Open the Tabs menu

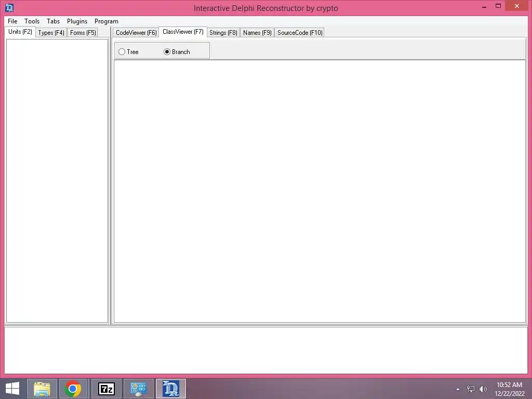[x=54, y=21]
